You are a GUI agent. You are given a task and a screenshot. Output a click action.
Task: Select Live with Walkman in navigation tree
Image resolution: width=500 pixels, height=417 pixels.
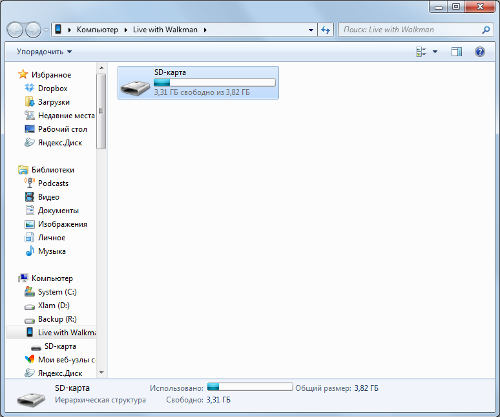(67, 332)
